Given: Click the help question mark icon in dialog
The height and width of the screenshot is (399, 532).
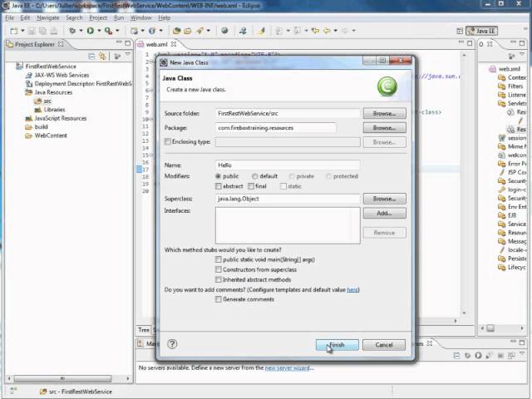Looking at the screenshot, I should click(x=172, y=343).
